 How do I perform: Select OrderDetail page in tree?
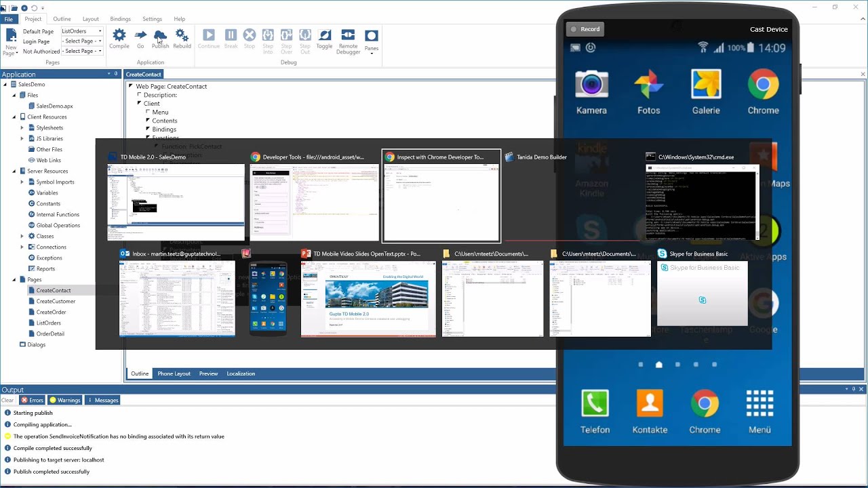(50, 333)
